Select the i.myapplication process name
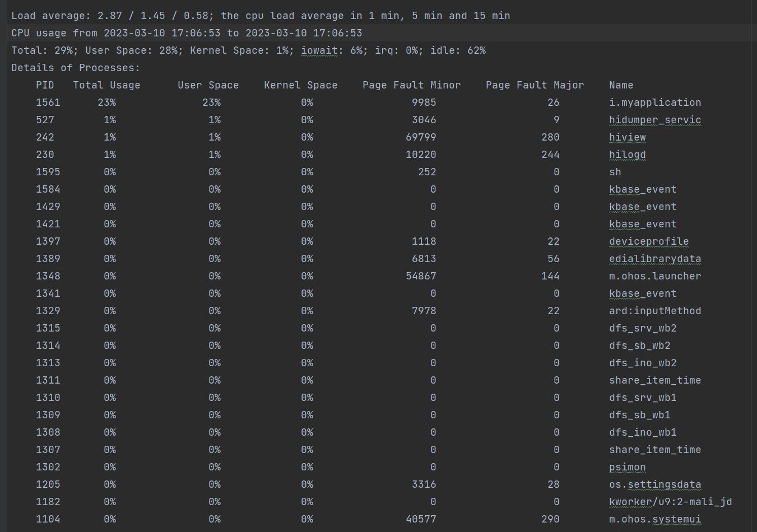 pos(654,102)
